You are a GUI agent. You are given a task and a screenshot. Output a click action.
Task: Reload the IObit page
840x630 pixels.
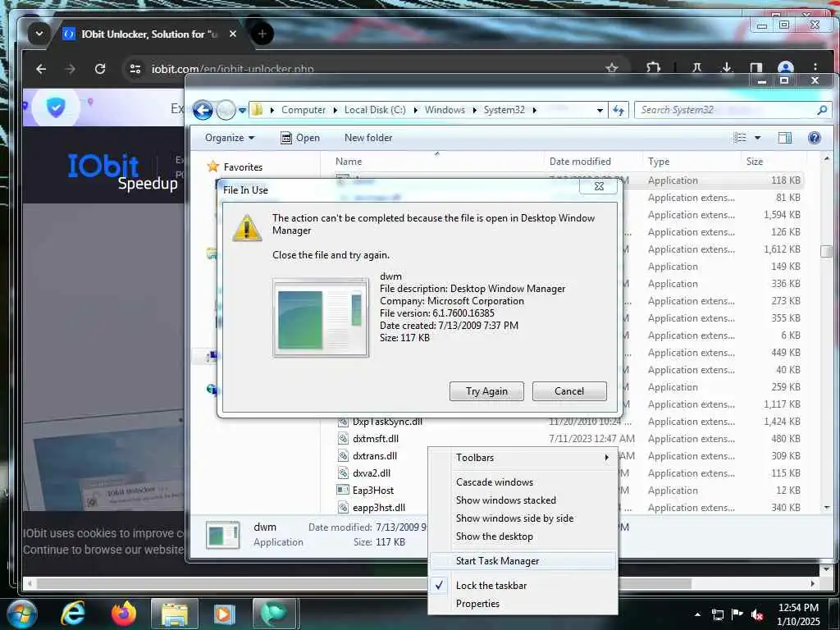tap(99, 69)
